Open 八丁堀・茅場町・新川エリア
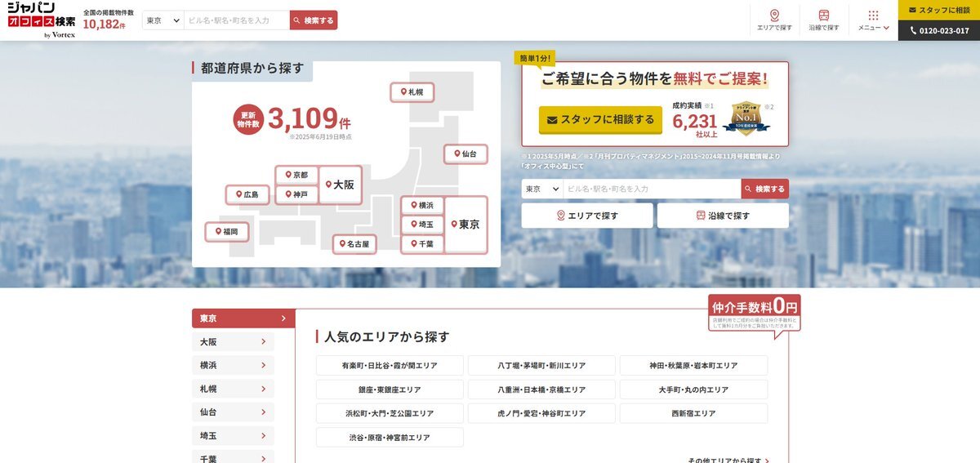 (541, 366)
